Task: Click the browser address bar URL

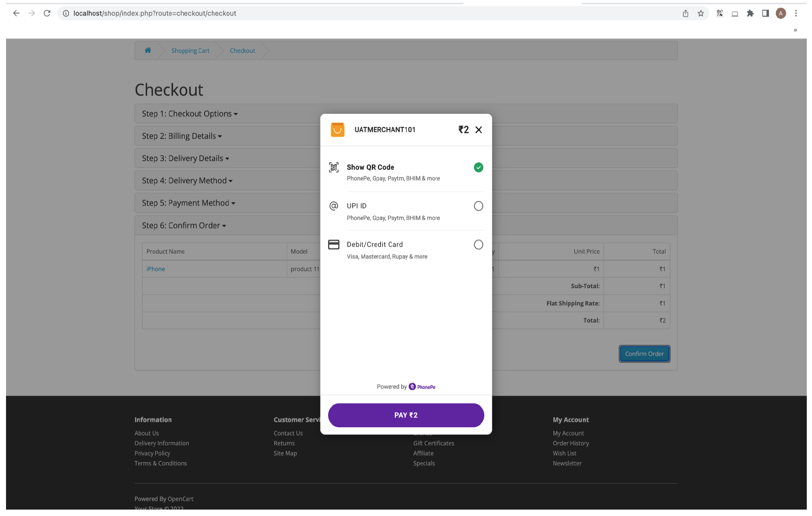Action: 155,13
